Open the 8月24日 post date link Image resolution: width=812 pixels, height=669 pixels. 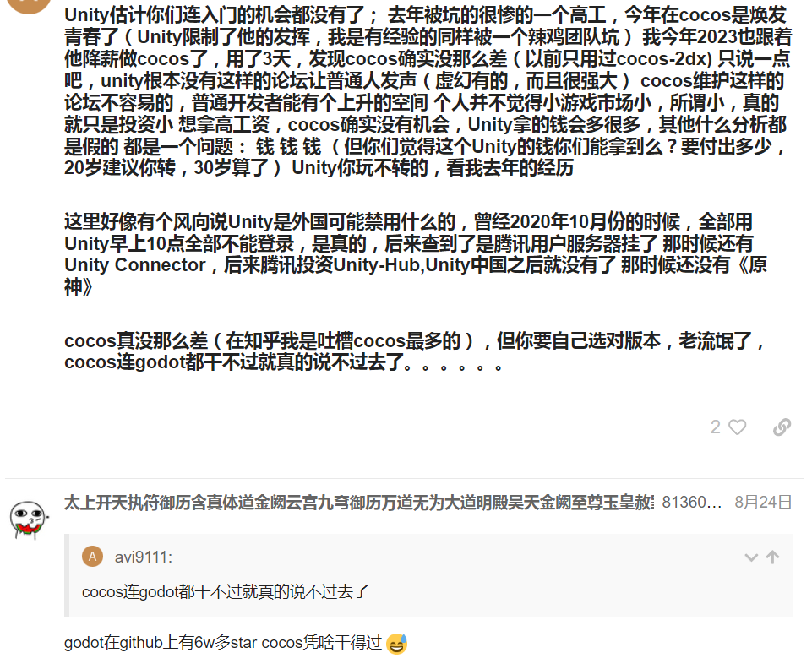[x=763, y=503]
